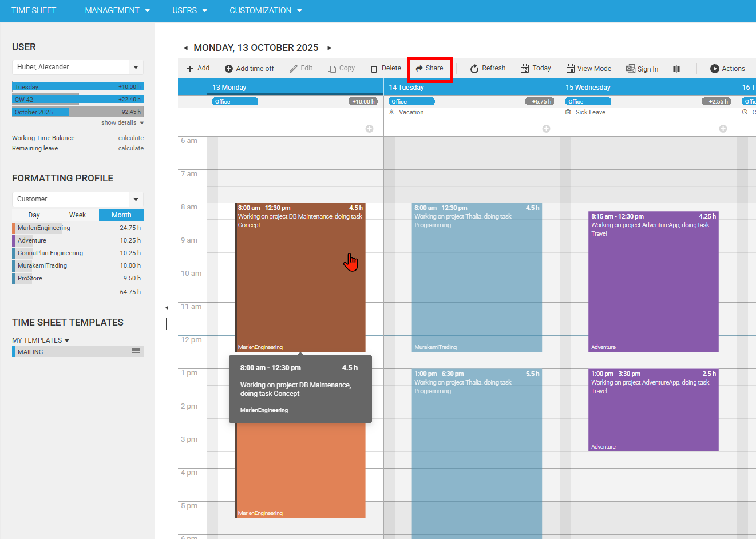Open the Customization menu
The height and width of the screenshot is (539, 756).
[266, 10]
